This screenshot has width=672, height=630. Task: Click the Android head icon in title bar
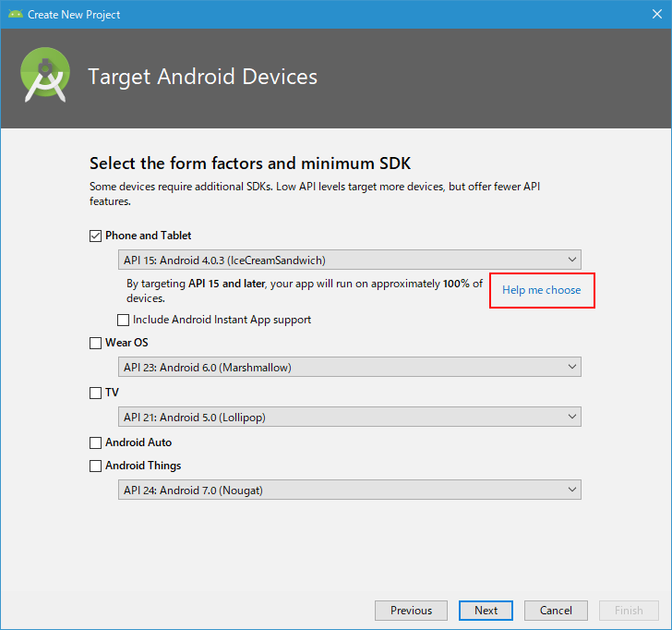tap(16, 14)
